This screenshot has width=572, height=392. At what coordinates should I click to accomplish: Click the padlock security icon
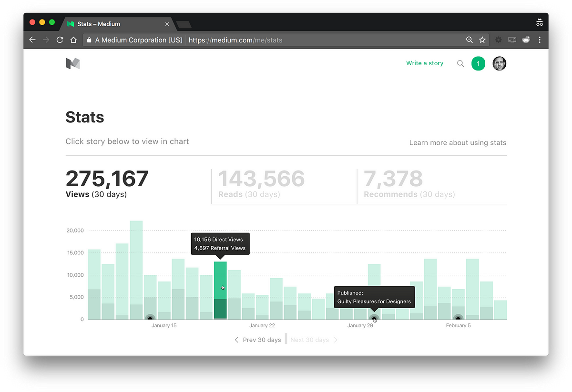pos(89,40)
